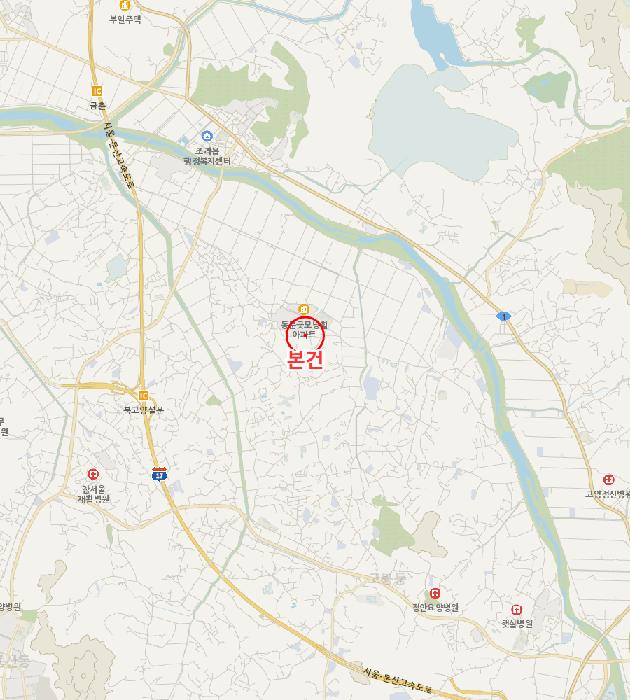Click the 햇살병원 text label
Screen dimensions: 630x700
pyautogui.click(x=517, y=623)
